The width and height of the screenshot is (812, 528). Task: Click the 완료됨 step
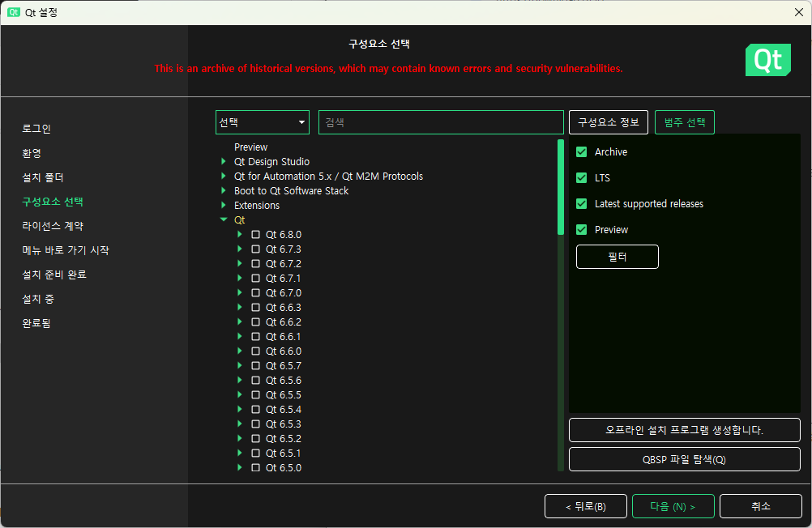(x=36, y=323)
